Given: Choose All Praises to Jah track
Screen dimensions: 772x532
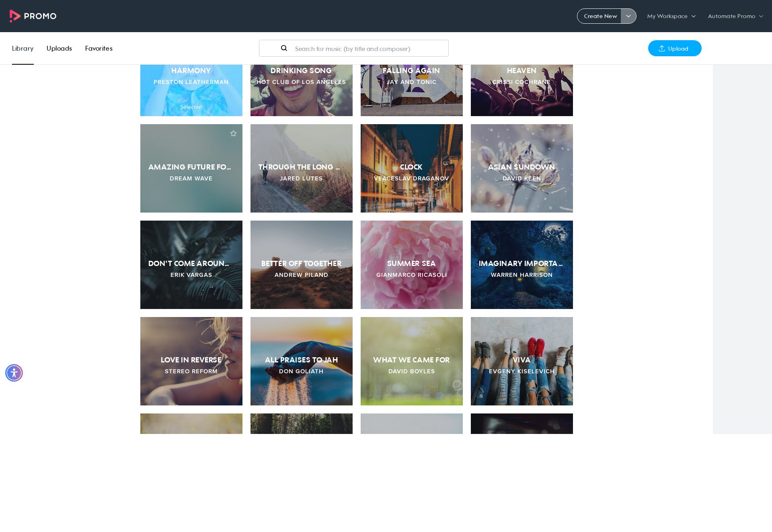Looking at the screenshot, I should [302, 361].
